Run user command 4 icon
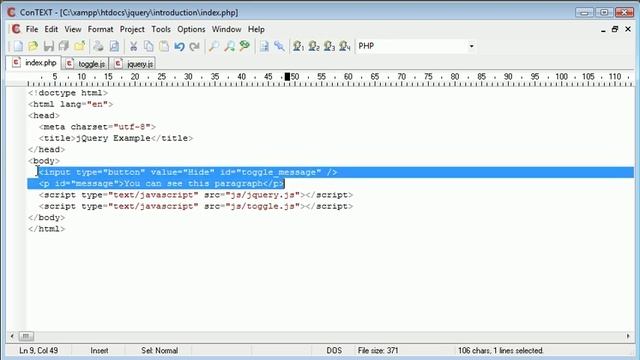The image size is (640, 360). 345,46
